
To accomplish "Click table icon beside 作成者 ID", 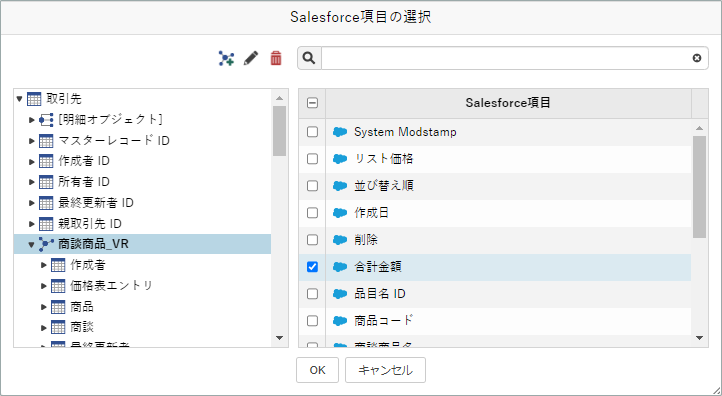I will pyautogui.click(x=46, y=161).
